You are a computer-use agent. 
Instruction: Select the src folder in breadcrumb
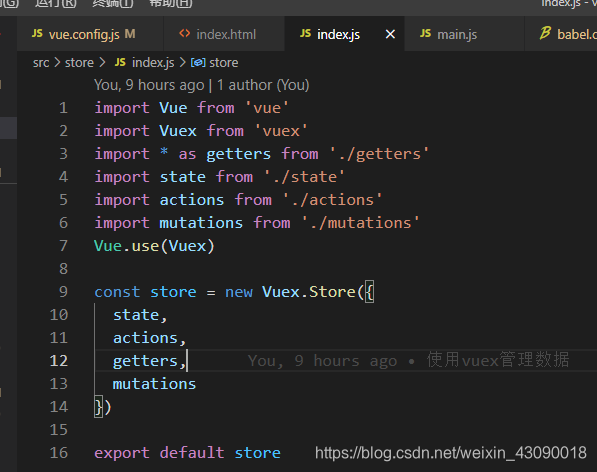click(x=41, y=62)
